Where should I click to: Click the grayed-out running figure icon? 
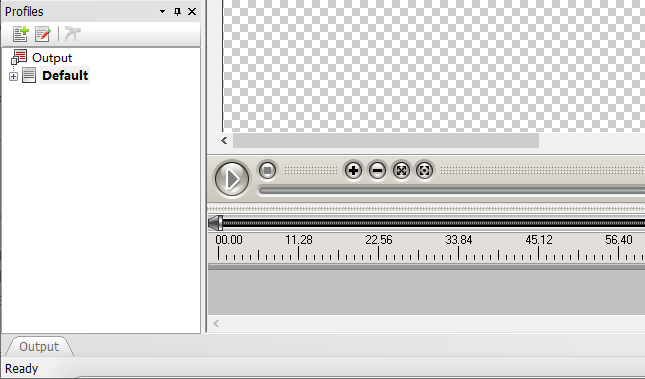(72, 34)
